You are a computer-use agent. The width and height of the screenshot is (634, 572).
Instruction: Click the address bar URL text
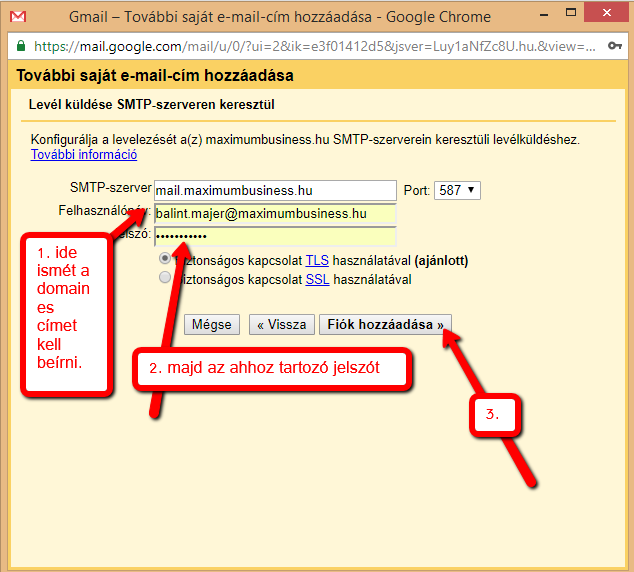315,46
